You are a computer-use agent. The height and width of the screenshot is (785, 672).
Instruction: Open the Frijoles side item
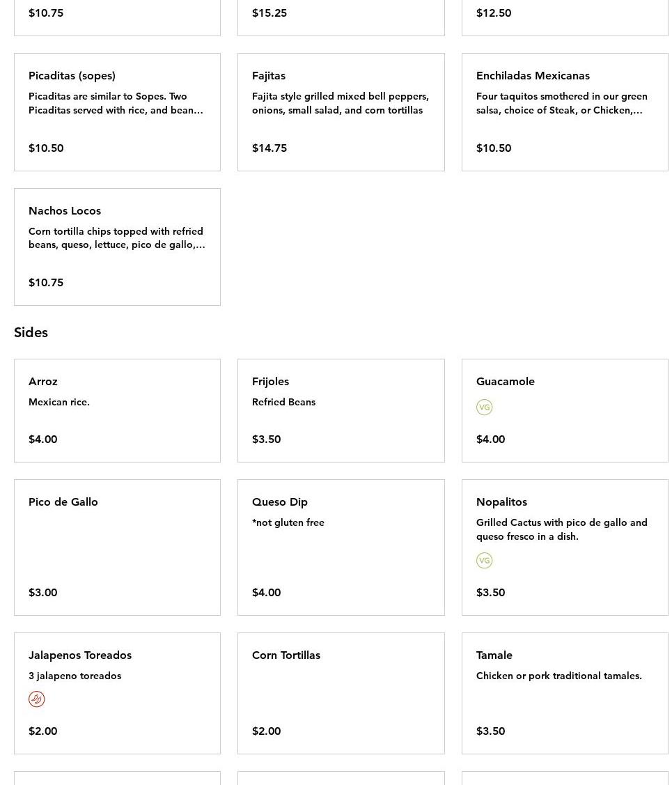[x=341, y=410]
